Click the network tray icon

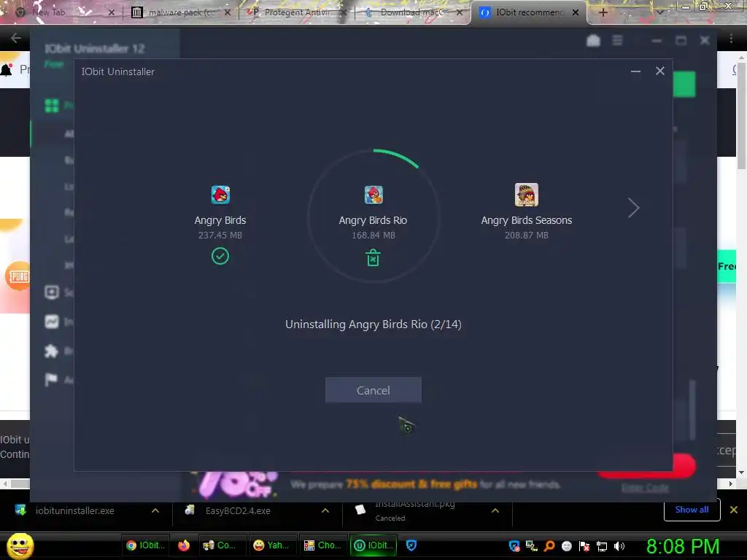(x=602, y=546)
